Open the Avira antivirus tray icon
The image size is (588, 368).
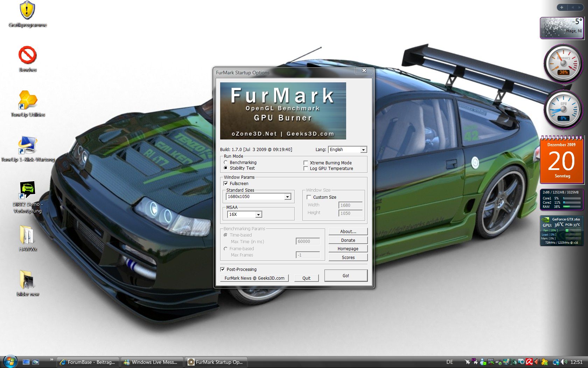[x=529, y=362]
